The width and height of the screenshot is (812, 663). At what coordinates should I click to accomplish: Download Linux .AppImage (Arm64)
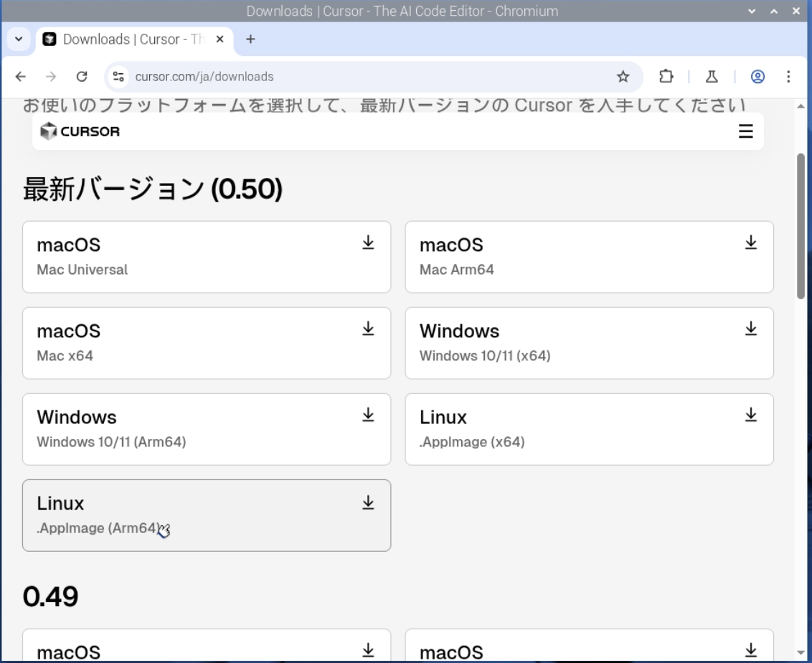(207, 515)
